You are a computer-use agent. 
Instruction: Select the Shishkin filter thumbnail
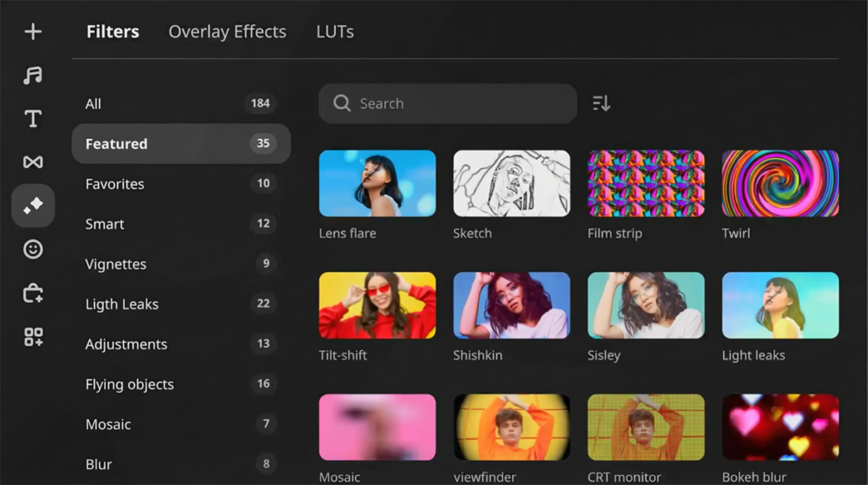511,305
